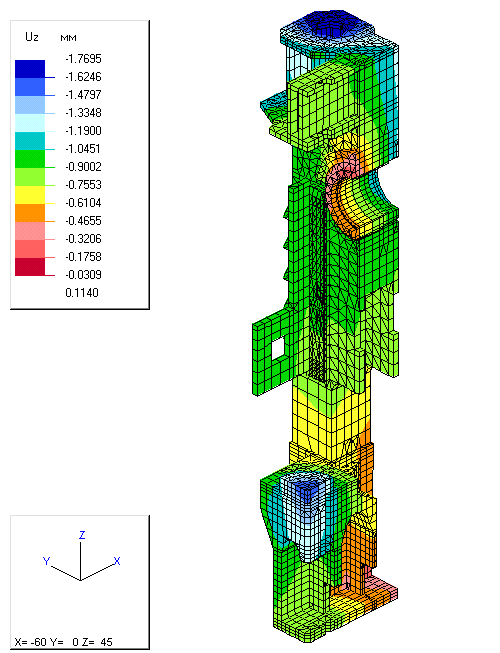Click the view angles text X= -60
This screenshot has height=653, width=500.
[x=30, y=642]
